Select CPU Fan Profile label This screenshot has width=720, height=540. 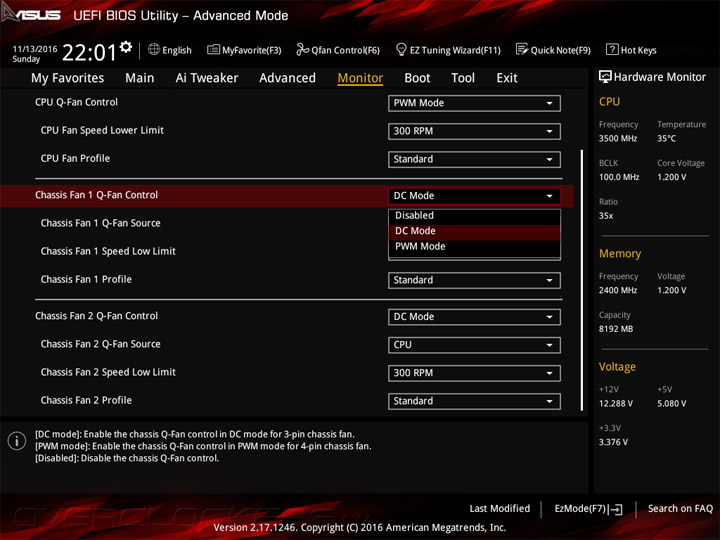pyautogui.click(x=75, y=158)
